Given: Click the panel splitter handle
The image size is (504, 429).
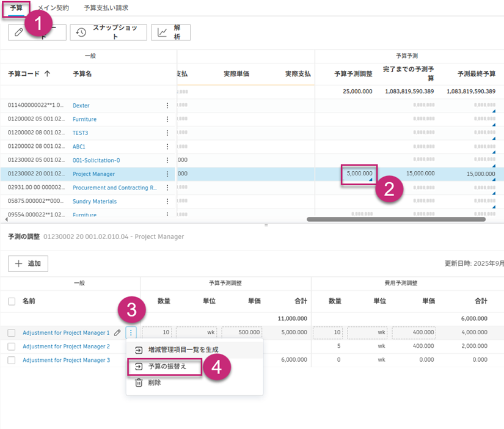Looking at the screenshot, I should [266, 225].
